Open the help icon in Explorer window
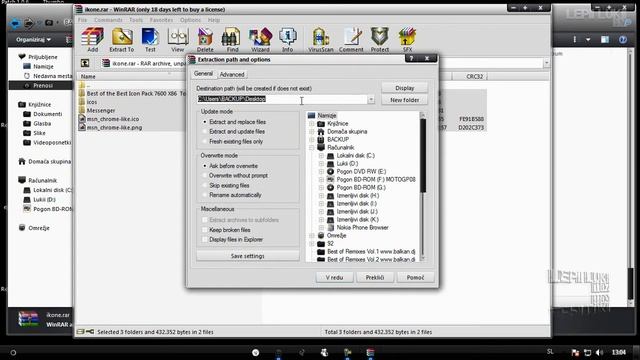Screen dimensions: 640x360 pos(622,40)
